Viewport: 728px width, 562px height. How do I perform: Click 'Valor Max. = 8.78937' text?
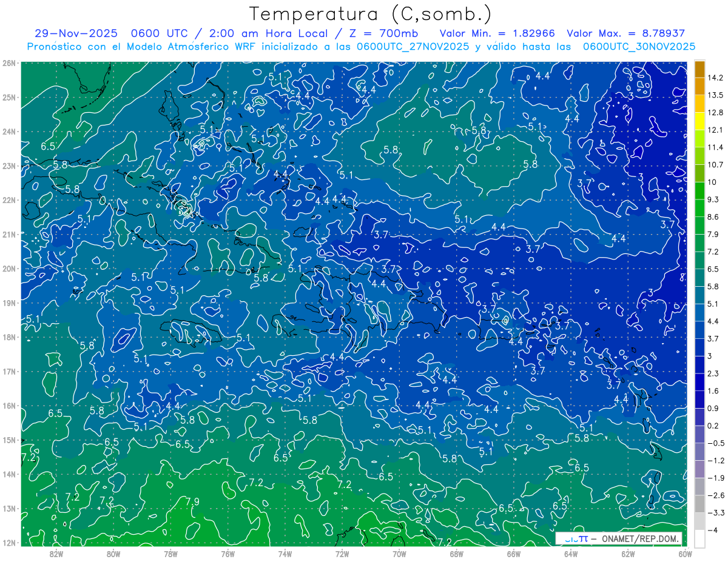pos(625,33)
